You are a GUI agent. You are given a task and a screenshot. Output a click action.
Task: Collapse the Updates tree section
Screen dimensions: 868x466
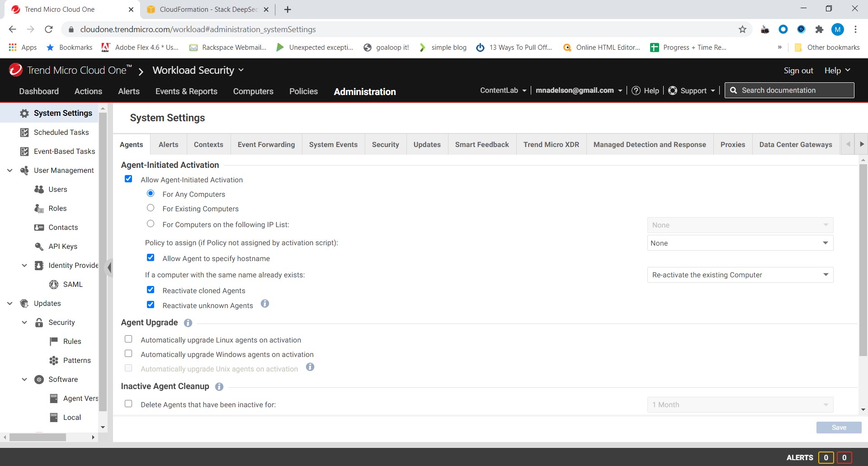(9, 303)
